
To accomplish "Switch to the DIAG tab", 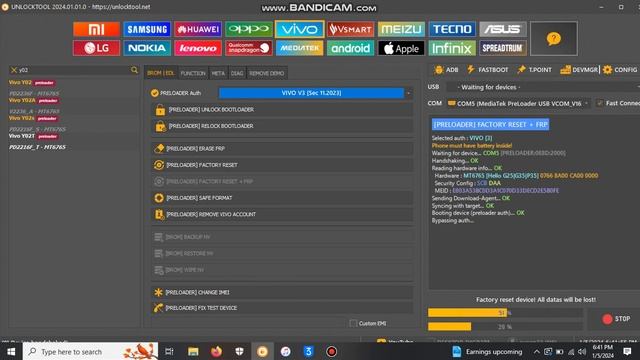I will click(x=237, y=73).
